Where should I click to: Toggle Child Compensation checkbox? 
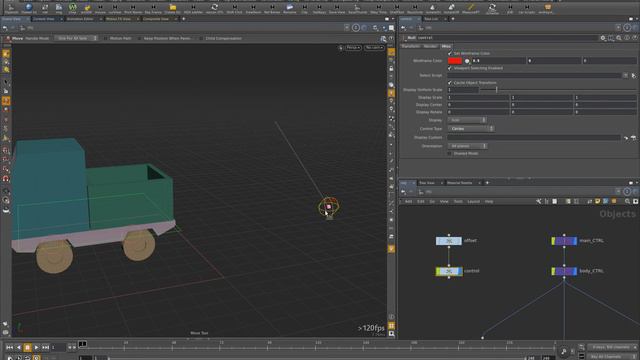pyautogui.click(x=201, y=38)
